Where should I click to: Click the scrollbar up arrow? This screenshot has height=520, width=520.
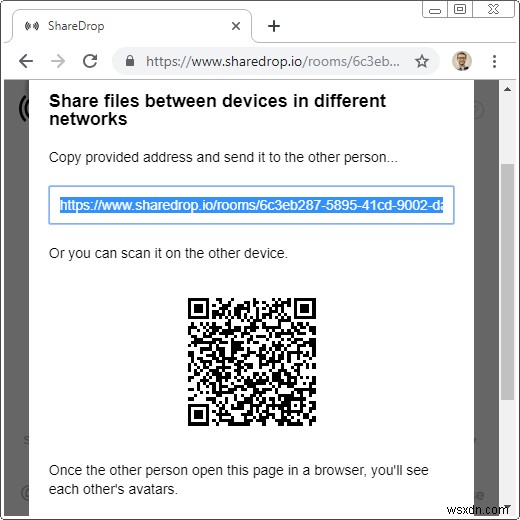pos(507,89)
